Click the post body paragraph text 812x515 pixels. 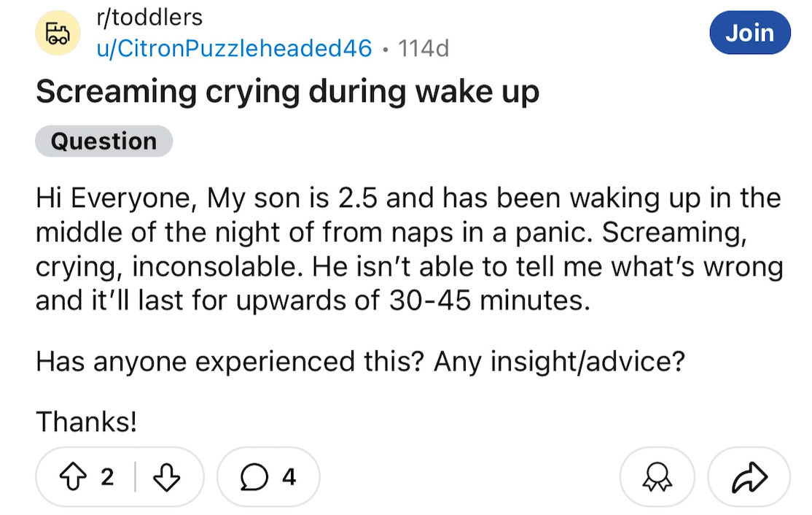409,249
